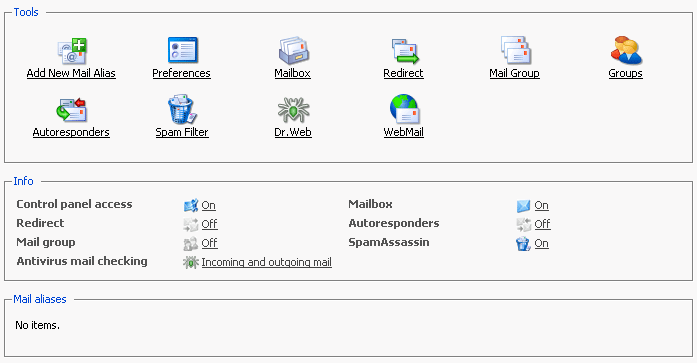The width and height of the screenshot is (697, 363).
Task: Click the Preferences tool icon
Action: point(182,50)
